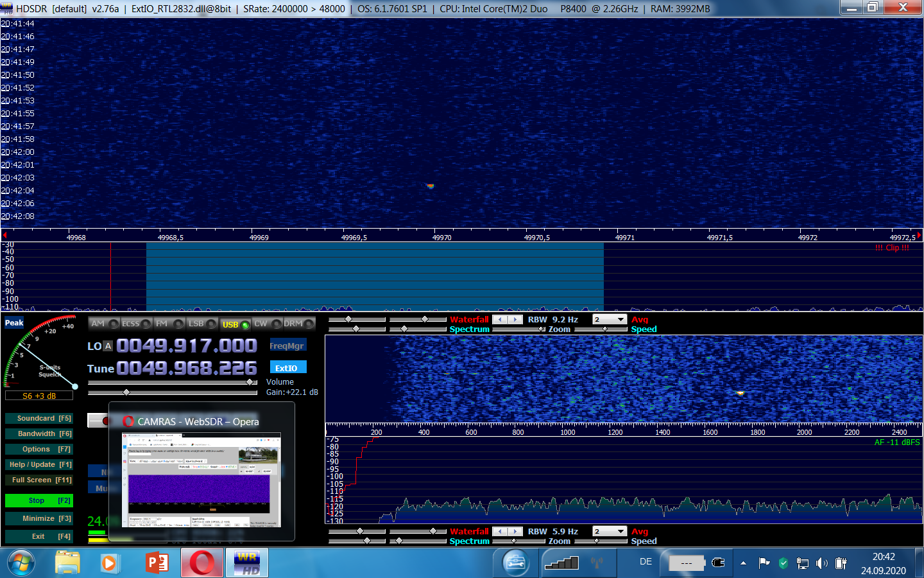
Task: Switch to Full Screen [F11]
Action: pos(38,480)
